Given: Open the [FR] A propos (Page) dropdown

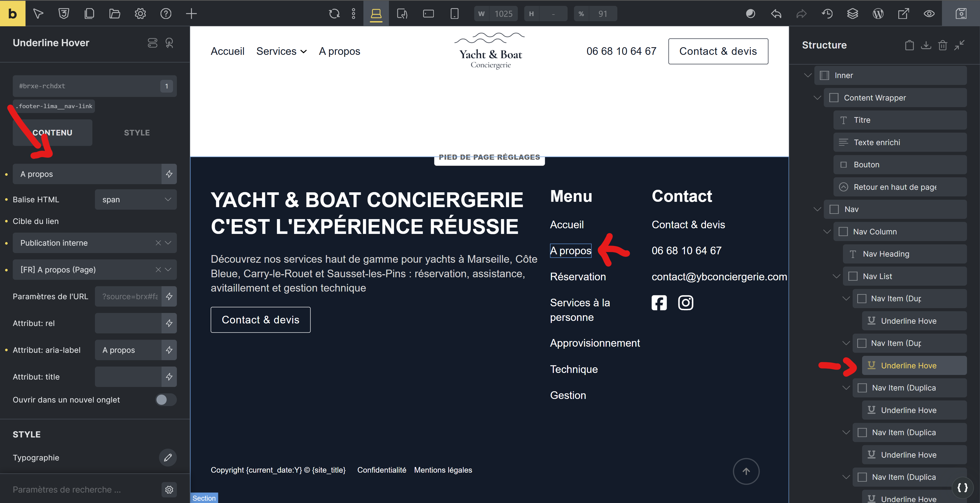Looking at the screenshot, I should coord(95,270).
